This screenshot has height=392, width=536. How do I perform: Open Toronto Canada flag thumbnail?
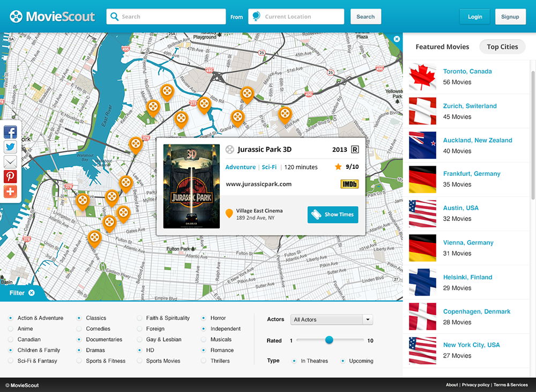(x=422, y=77)
